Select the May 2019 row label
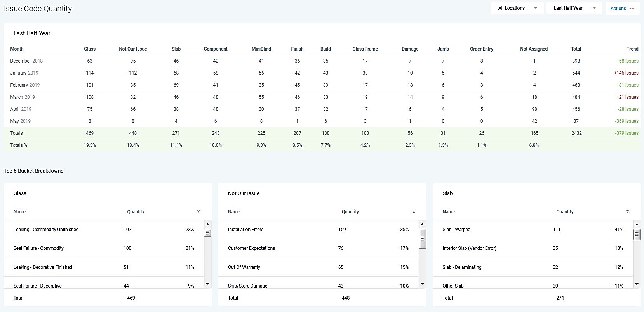 tap(20, 121)
